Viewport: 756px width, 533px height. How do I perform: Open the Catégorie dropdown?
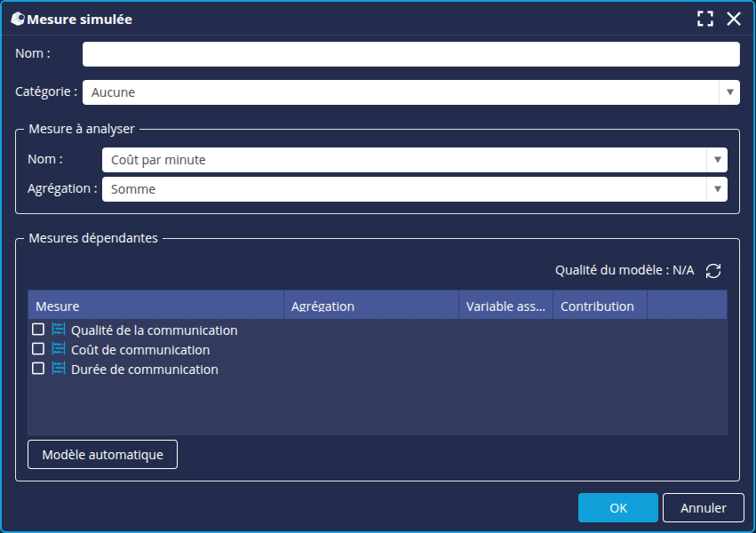tap(728, 91)
